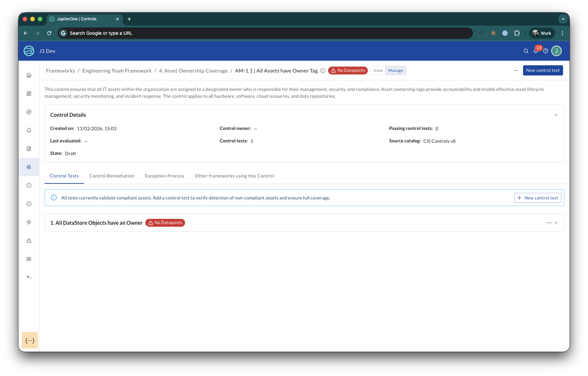Click the notifications bell with 13 badge

pyautogui.click(x=535, y=51)
